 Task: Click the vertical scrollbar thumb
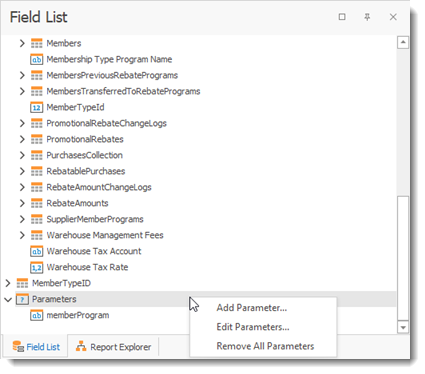(x=403, y=258)
